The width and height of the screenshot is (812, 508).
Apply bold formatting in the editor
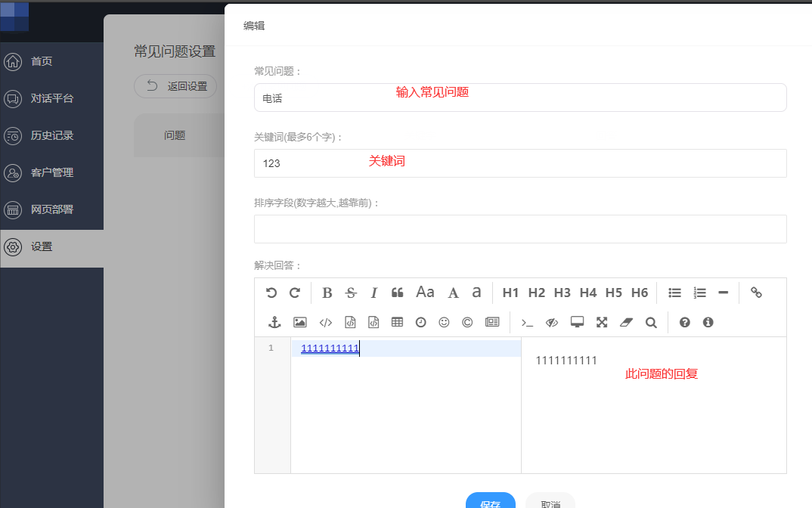327,293
